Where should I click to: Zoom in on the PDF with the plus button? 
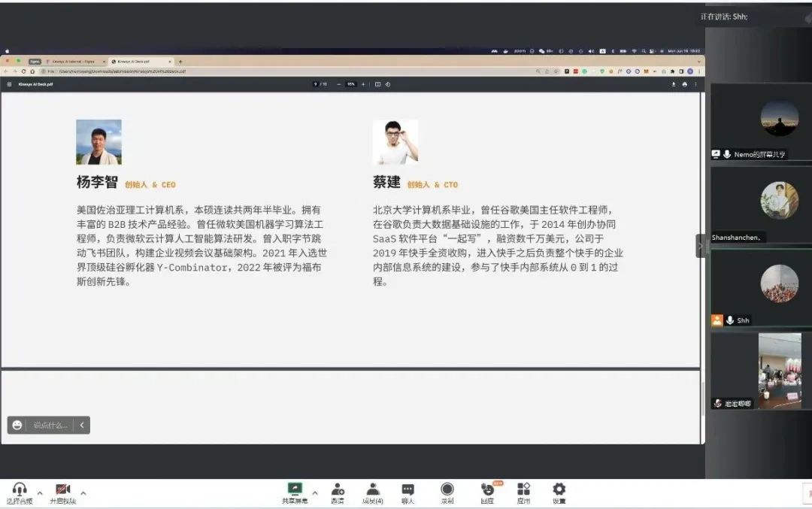click(362, 84)
